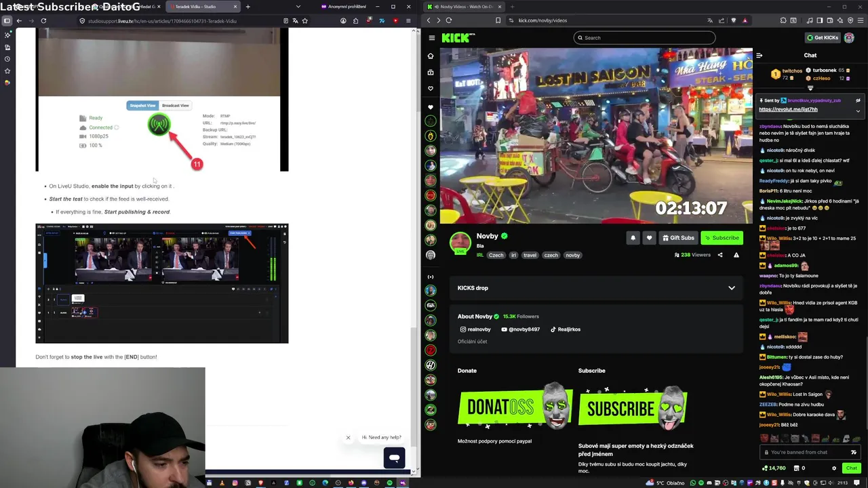Open the help chat widget button
868x488 pixels.
click(394, 457)
